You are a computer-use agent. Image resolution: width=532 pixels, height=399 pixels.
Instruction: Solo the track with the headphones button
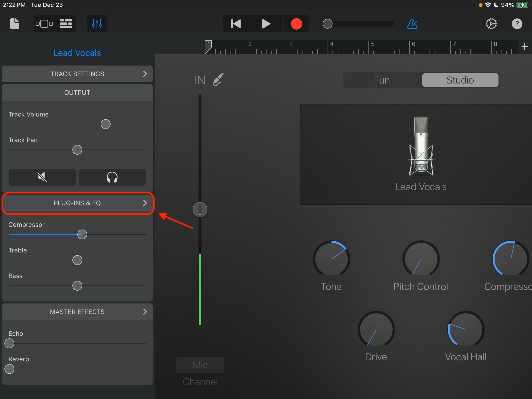pyautogui.click(x=112, y=177)
